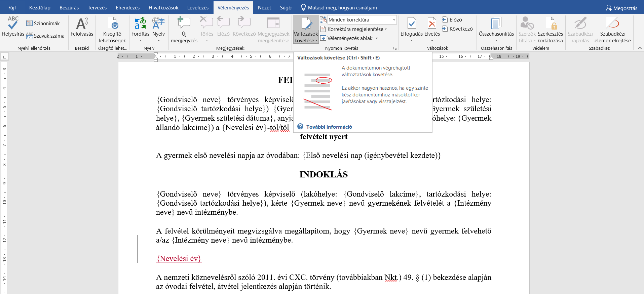Click Összehasonlítás compare documents icon
Image resolution: width=644 pixels, height=294 pixels.
[496, 23]
